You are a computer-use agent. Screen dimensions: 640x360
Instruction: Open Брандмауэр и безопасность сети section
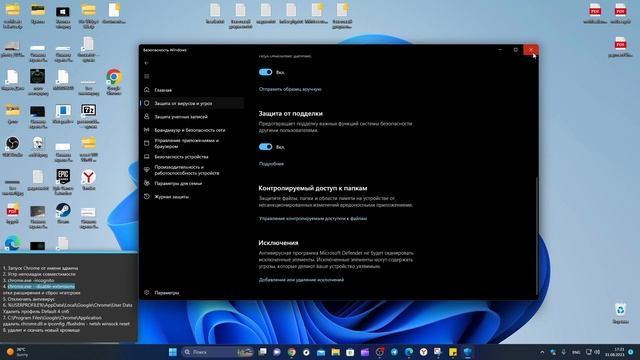tap(189, 130)
